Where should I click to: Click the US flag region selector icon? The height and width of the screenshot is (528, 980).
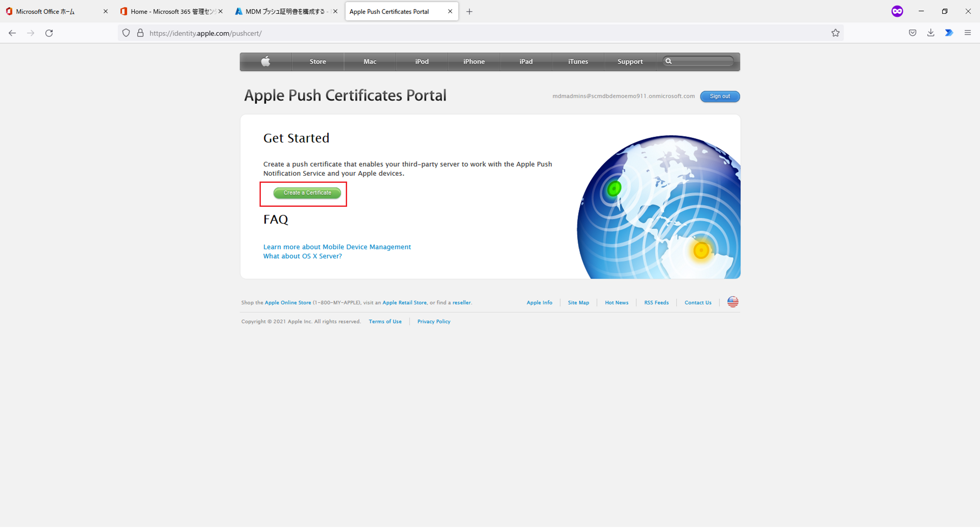(x=733, y=302)
